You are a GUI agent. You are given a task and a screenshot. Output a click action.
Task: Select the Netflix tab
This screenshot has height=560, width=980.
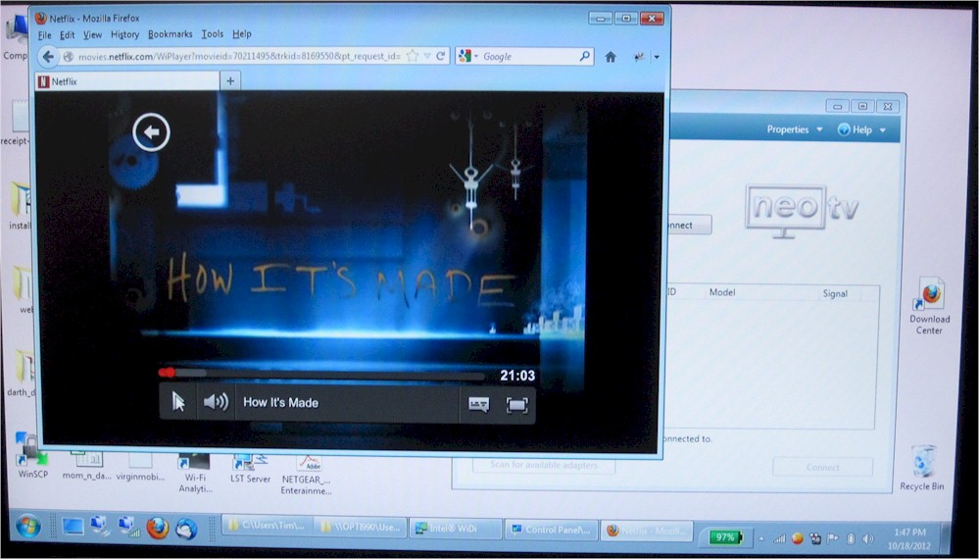click(127, 81)
